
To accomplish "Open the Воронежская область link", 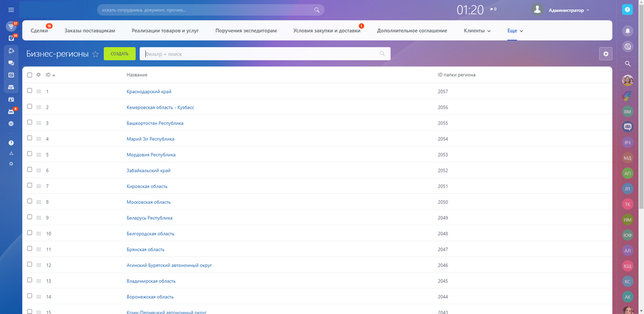I will [150, 297].
